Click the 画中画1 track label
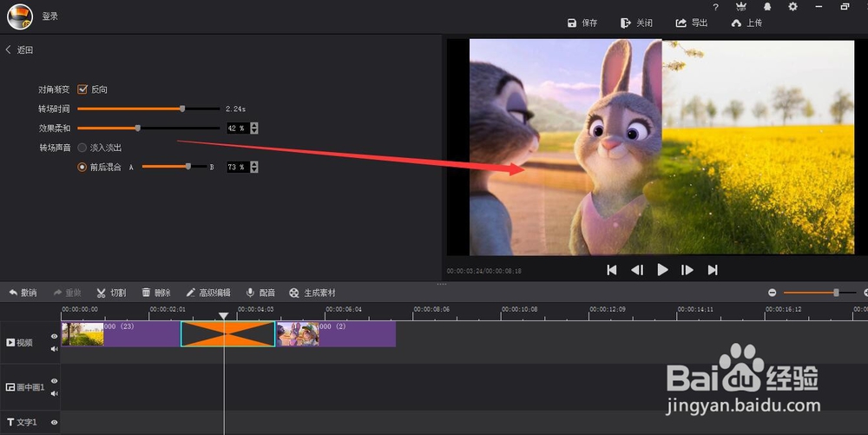This screenshot has height=435, width=868. point(25,387)
